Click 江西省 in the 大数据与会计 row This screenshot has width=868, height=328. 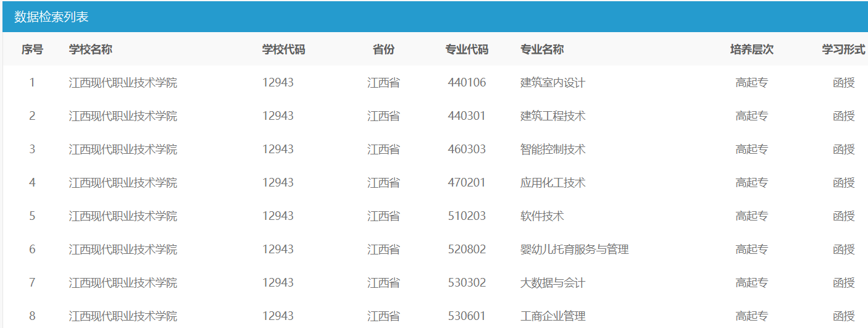tap(383, 282)
